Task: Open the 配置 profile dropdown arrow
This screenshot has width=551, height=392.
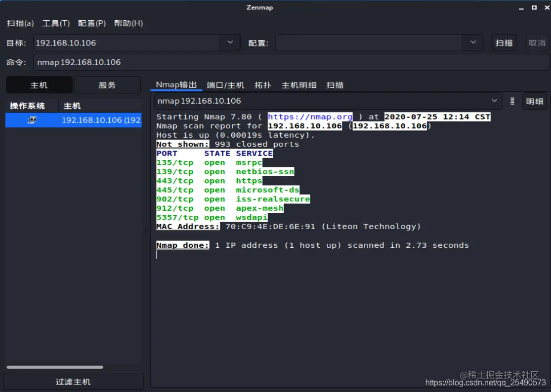Action: [473, 42]
